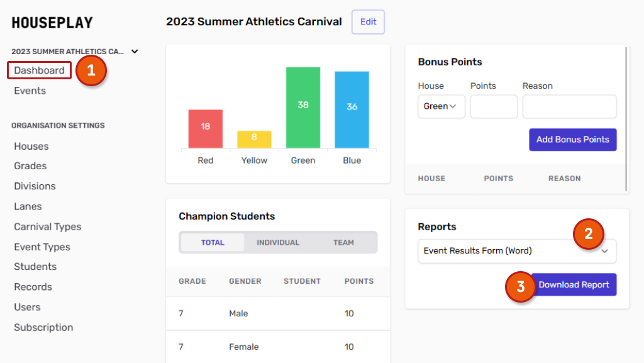Switch to the Team champions tab
This screenshot has width=644, height=363.
pyautogui.click(x=343, y=243)
